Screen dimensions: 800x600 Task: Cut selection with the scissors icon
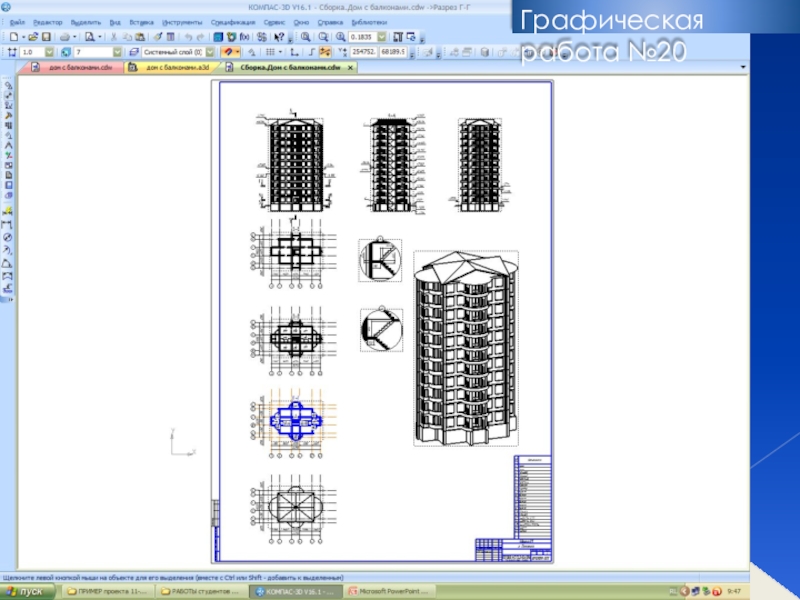[x=113, y=37]
